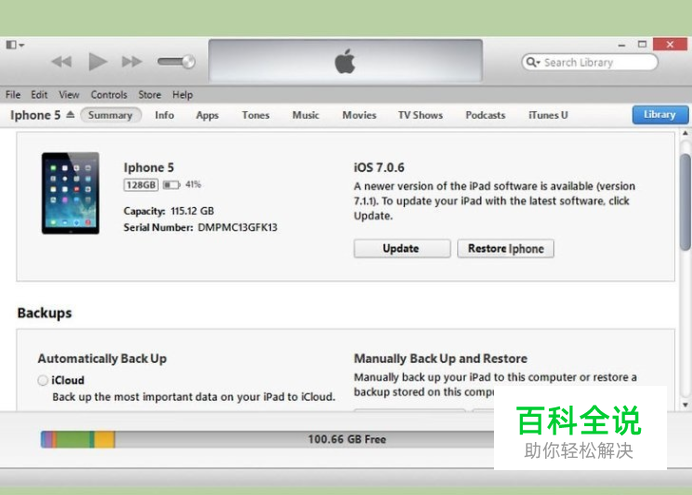692x495 pixels.
Task: Click the green segment of storage bar
Action: [x=73, y=439]
